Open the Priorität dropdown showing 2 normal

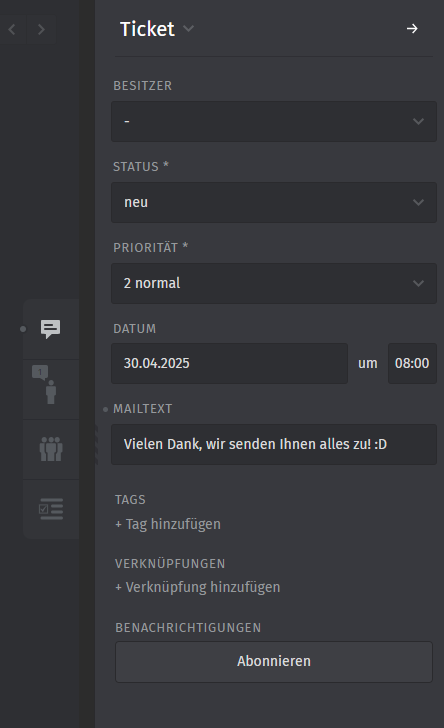tap(274, 283)
